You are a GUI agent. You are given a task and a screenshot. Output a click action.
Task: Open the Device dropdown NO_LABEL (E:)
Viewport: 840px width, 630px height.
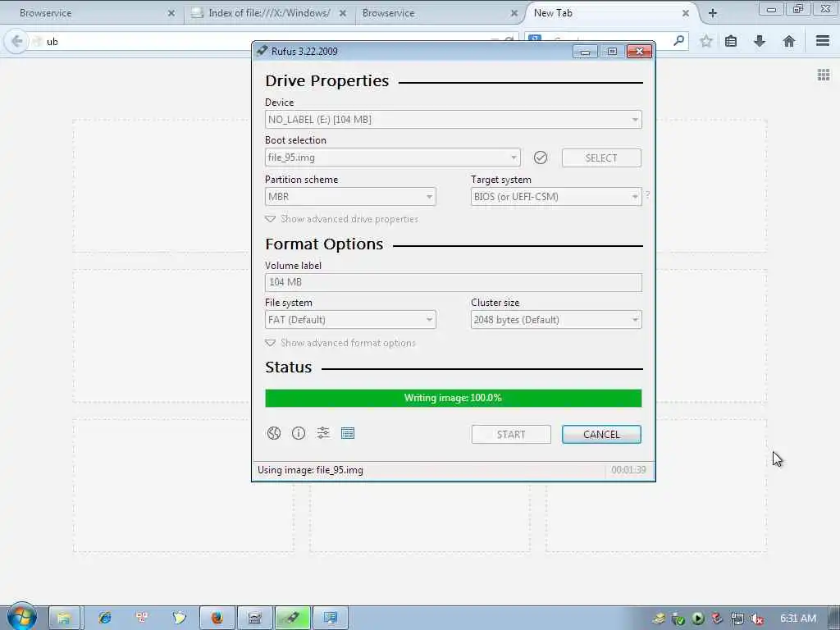pos(453,120)
